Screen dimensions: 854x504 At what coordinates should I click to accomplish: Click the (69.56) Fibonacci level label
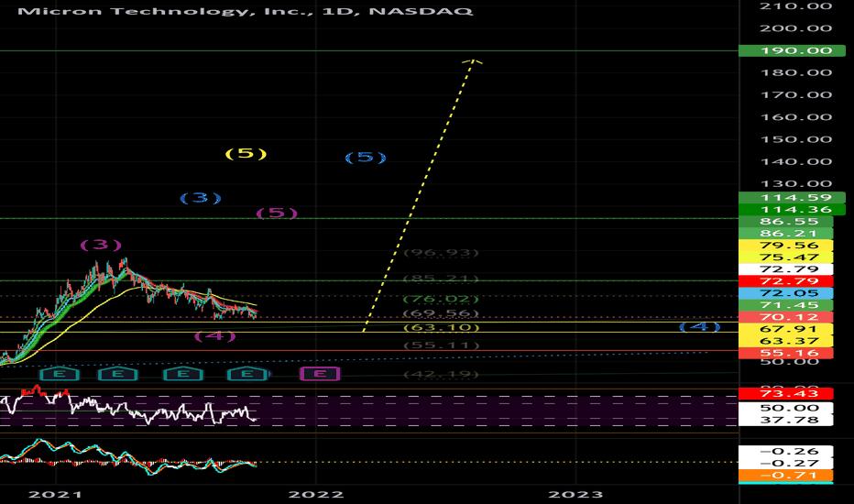[441, 313]
